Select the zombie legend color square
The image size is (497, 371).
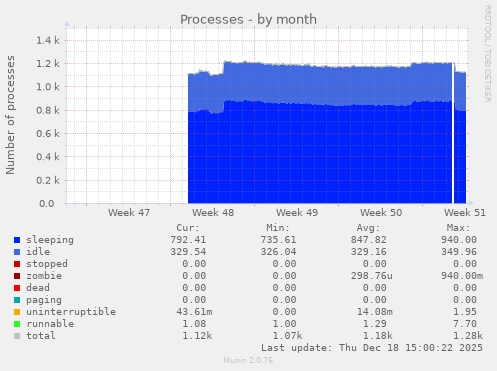tap(17, 276)
